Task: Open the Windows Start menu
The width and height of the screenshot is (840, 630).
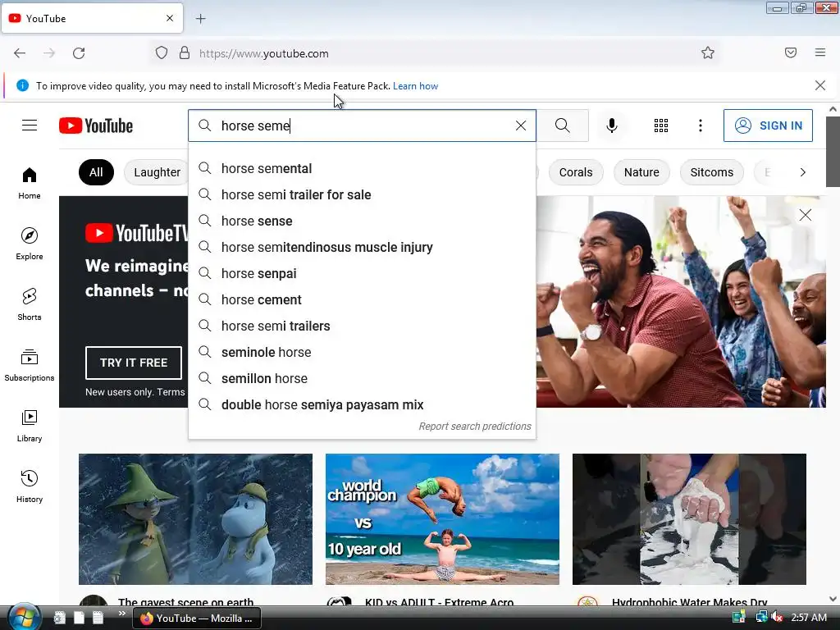Action: coord(24,617)
